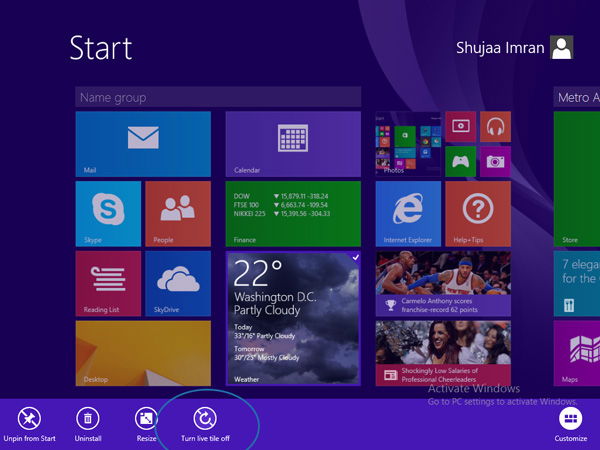Open the Music headphones tile
600x450 pixels.
[496, 127]
